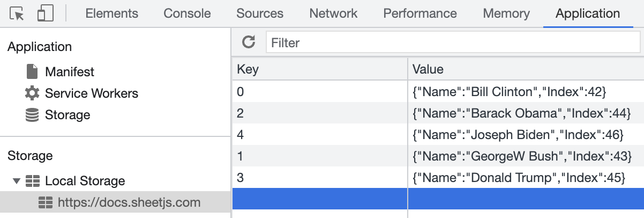Click the inspect element cursor icon
Image resolution: width=644 pixels, height=218 pixels.
pyautogui.click(x=17, y=14)
